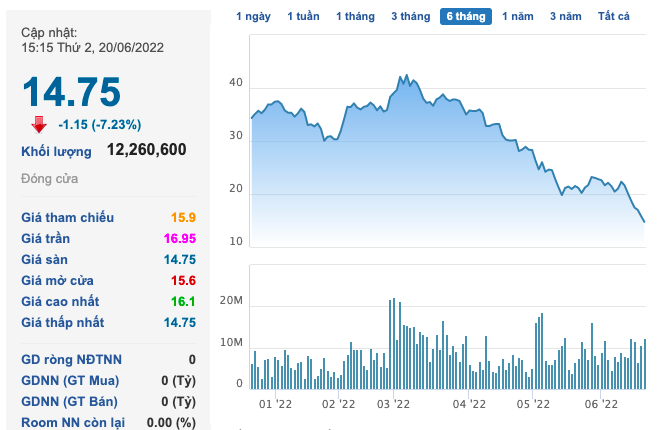Click the '05 '22' axis label
Viewport: 660px width, 430px height.
coord(534,404)
